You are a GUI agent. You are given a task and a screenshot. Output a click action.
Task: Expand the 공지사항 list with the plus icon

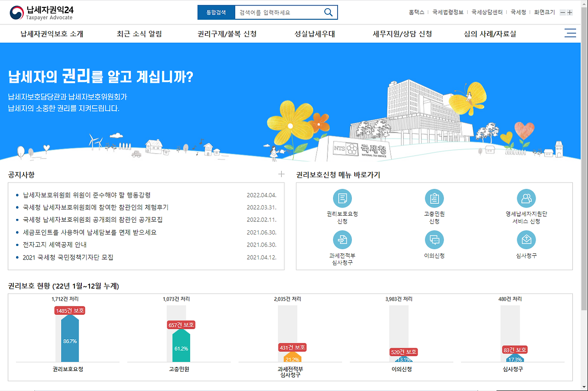tap(282, 174)
